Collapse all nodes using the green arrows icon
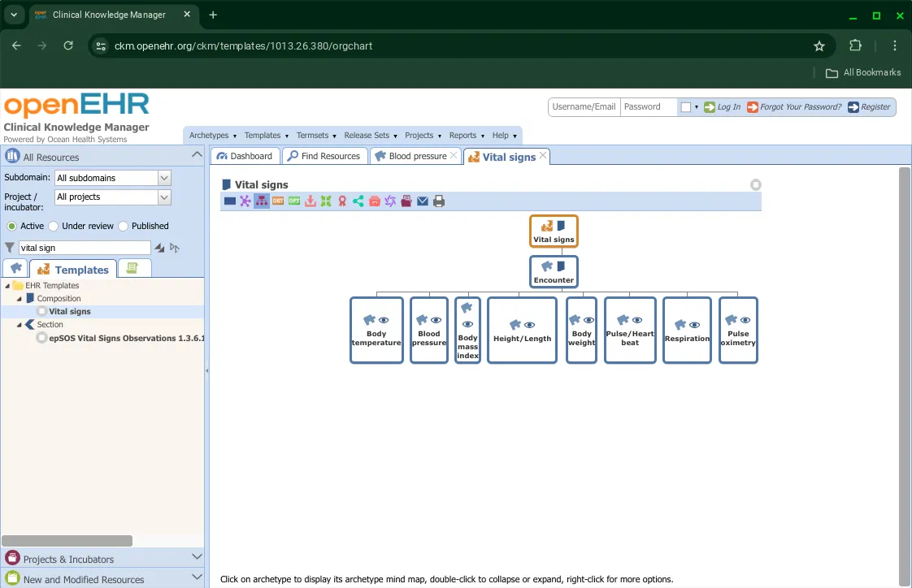Viewport: 912px width, 588px height. [326, 201]
